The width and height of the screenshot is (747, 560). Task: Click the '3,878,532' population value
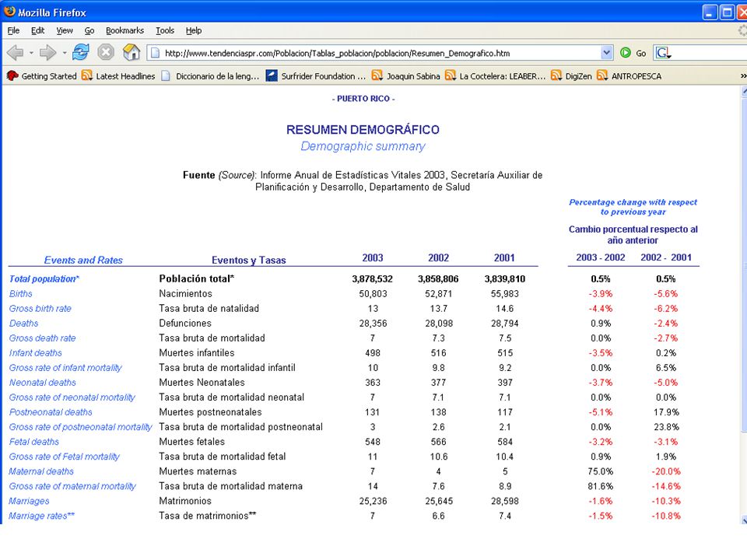[x=373, y=279]
